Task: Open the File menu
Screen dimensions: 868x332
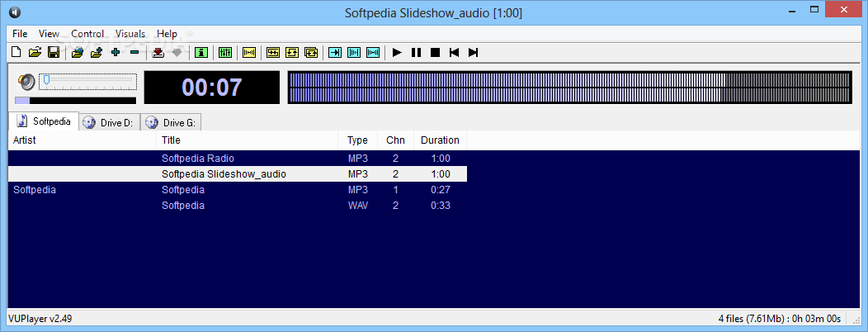Action: [x=20, y=34]
